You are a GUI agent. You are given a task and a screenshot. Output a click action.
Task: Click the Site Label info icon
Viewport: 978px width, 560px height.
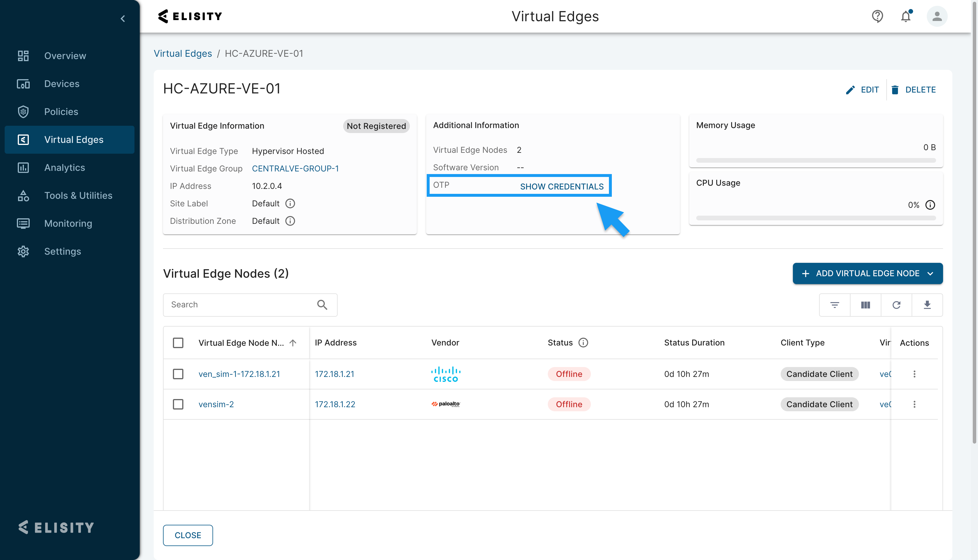point(290,203)
